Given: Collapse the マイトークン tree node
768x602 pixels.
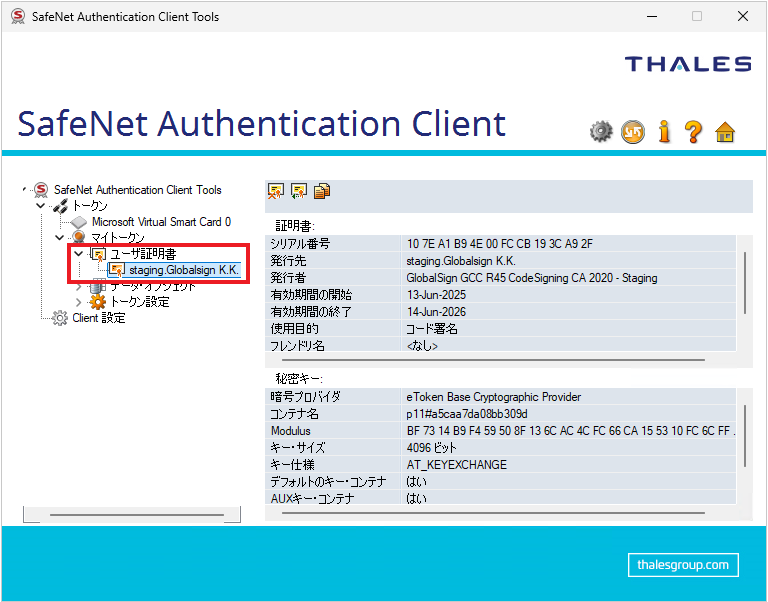Looking at the screenshot, I should coord(59,238).
